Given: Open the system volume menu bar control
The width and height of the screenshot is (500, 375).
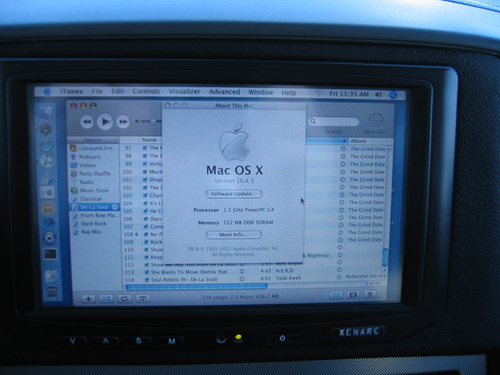Looking at the screenshot, I should coord(379,95).
